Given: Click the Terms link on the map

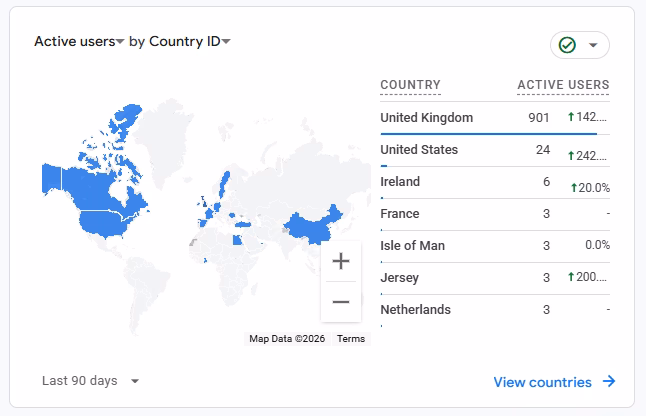Looking at the screenshot, I should (x=351, y=339).
